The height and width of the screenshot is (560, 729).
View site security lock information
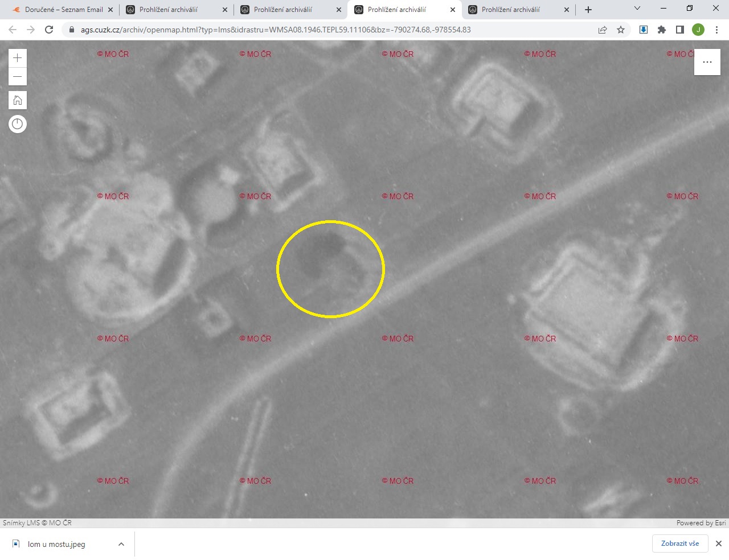(x=72, y=30)
